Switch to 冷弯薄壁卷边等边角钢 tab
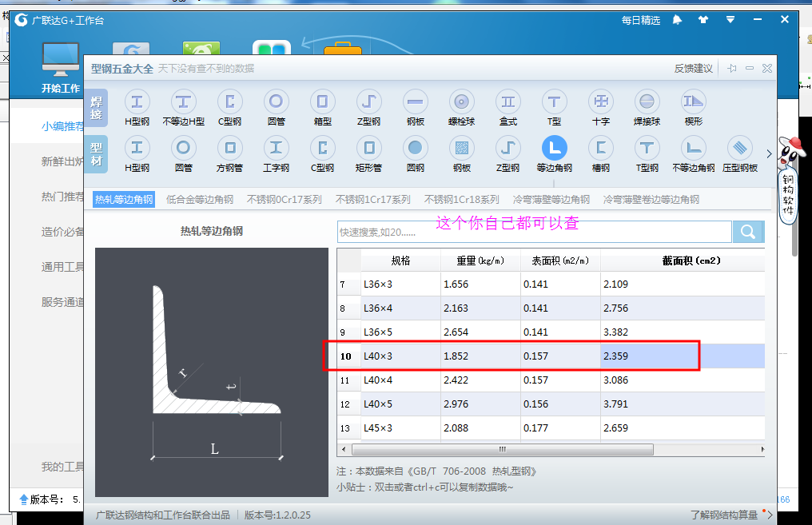Screen dimensions: 812x525 (651, 199)
